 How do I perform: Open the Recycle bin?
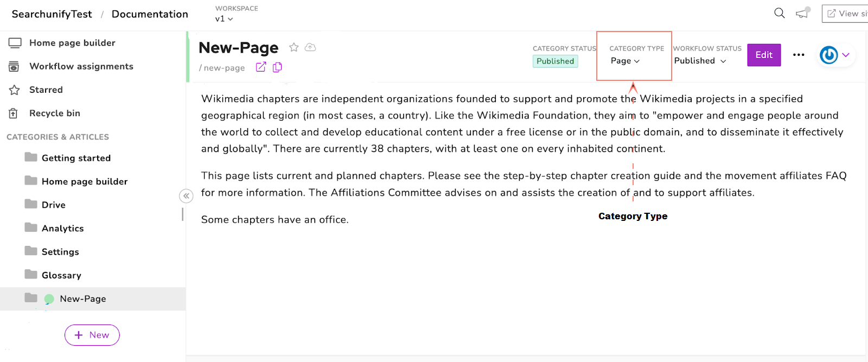tap(55, 113)
